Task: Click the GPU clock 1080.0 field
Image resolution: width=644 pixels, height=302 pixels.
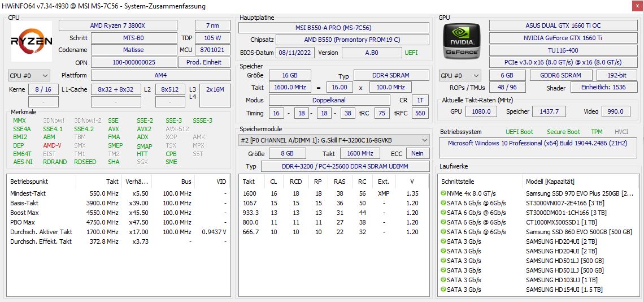Action: [x=482, y=111]
